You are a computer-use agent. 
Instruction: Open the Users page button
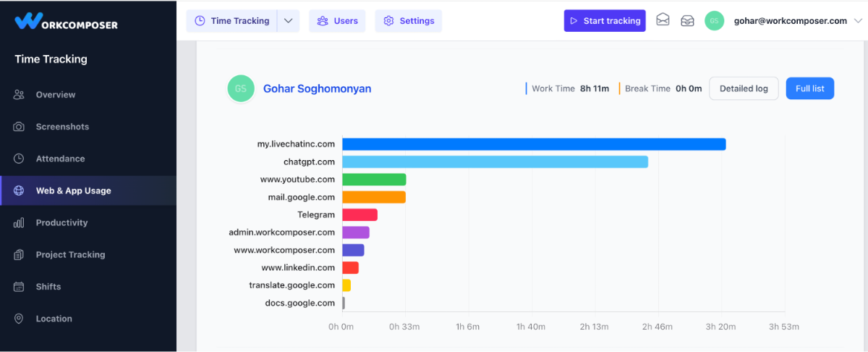coord(337,21)
